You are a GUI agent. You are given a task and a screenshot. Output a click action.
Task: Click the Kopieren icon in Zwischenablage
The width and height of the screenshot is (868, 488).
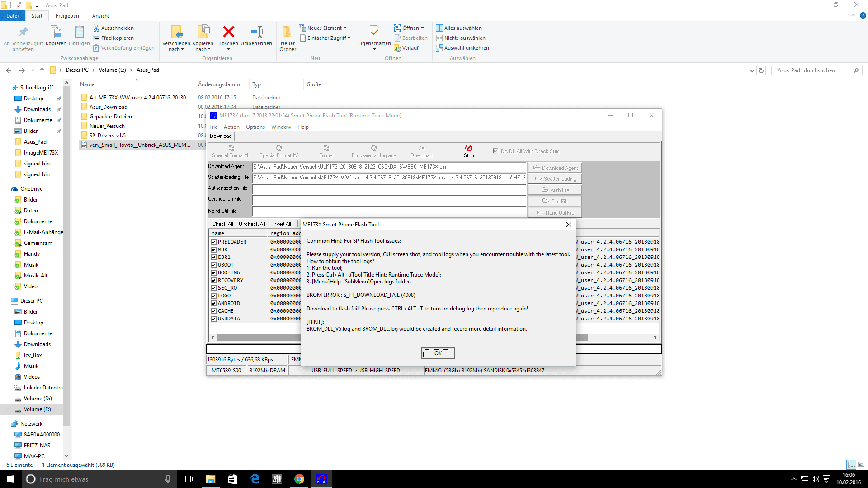(56, 32)
